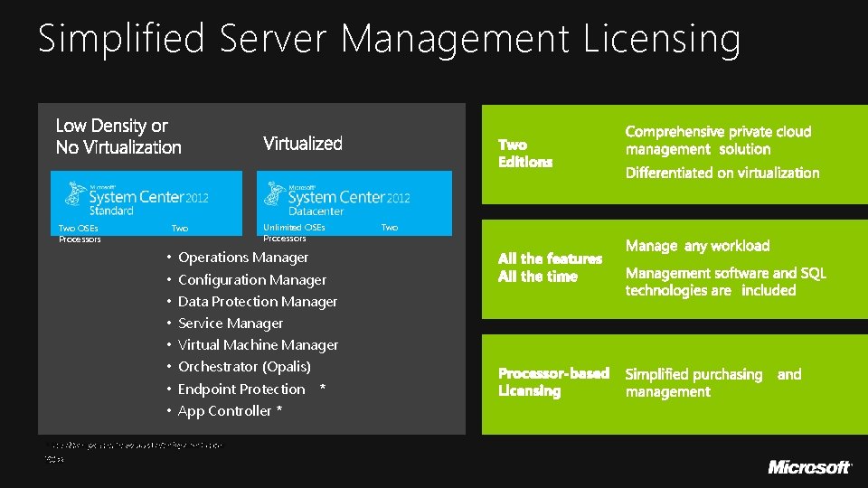Click the System Center 2012 Datacenter tile
Viewport: 868px width, 488px height.
tap(354, 203)
